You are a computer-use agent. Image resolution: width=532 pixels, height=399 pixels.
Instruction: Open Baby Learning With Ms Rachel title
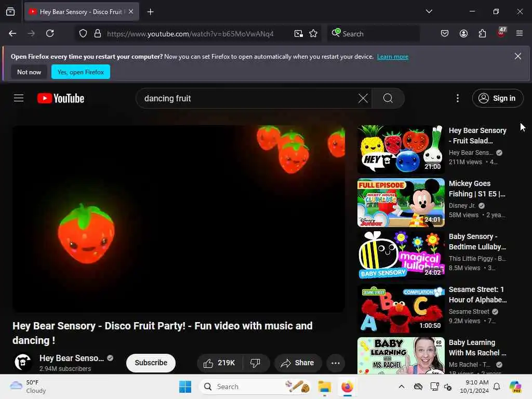coord(477,348)
